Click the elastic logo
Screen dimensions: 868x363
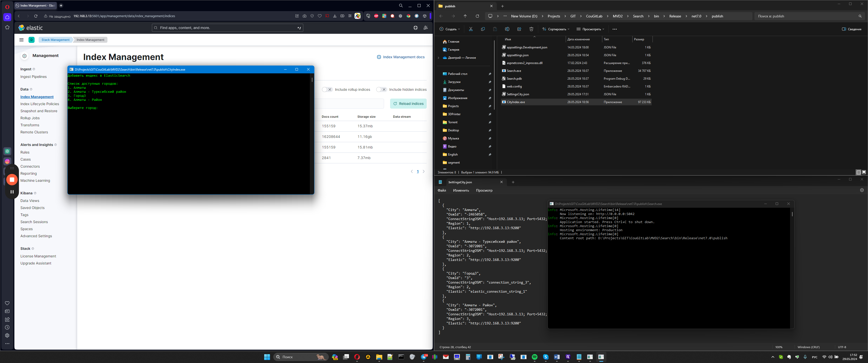point(31,28)
